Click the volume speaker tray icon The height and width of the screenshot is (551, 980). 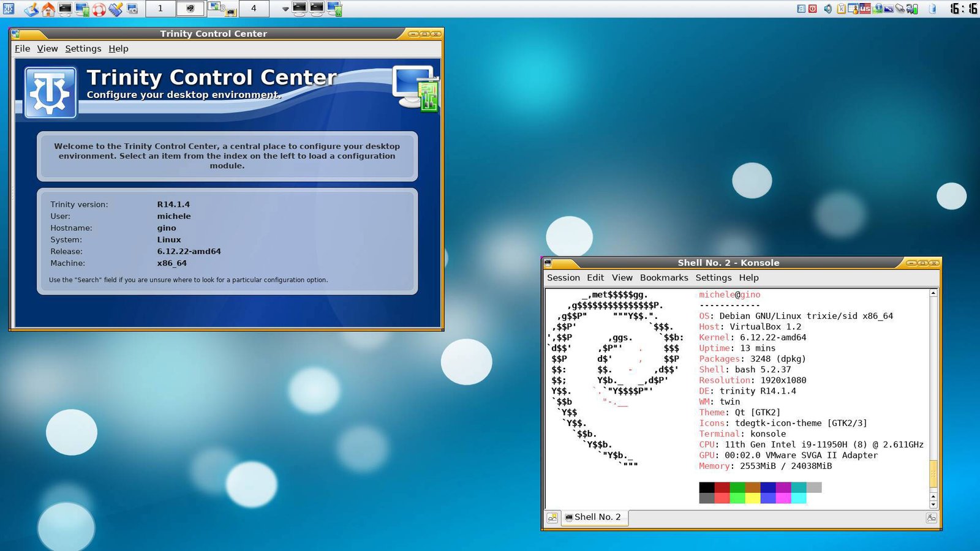[827, 9]
